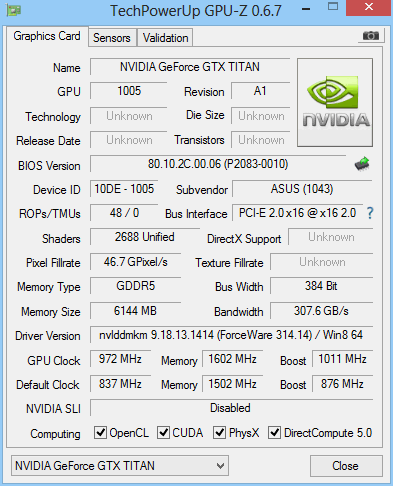The height and width of the screenshot is (486, 393).
Task: Click the Computing label
Action: pos(55,434)
